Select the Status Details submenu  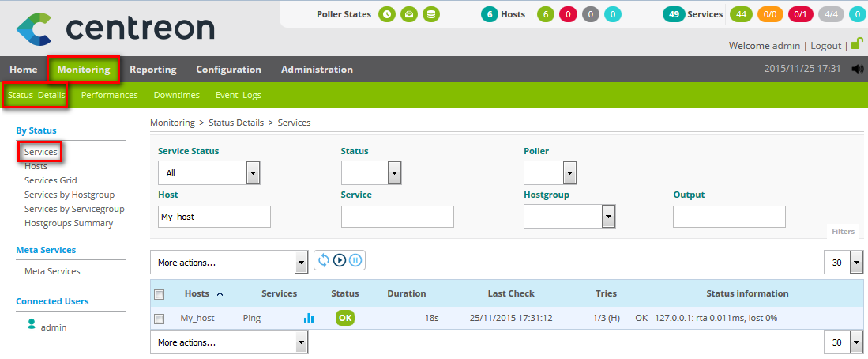[x=36, y=95]
